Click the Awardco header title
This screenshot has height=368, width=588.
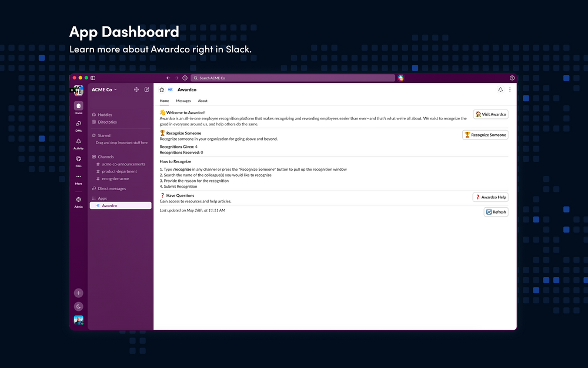[x=187, y=89]
